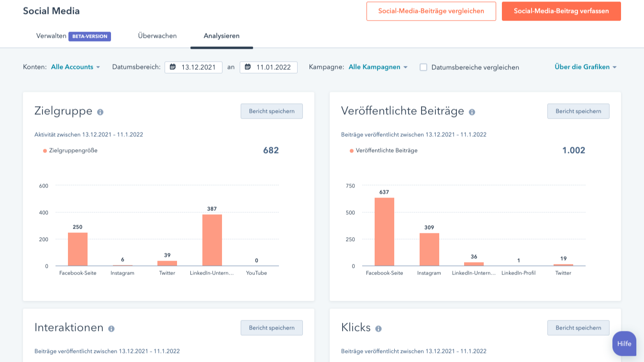Viewport: 644px width, 362px height.
Task: Click Social-Media-Beiträge vergleichen
Action: click(x=431, y=11)
